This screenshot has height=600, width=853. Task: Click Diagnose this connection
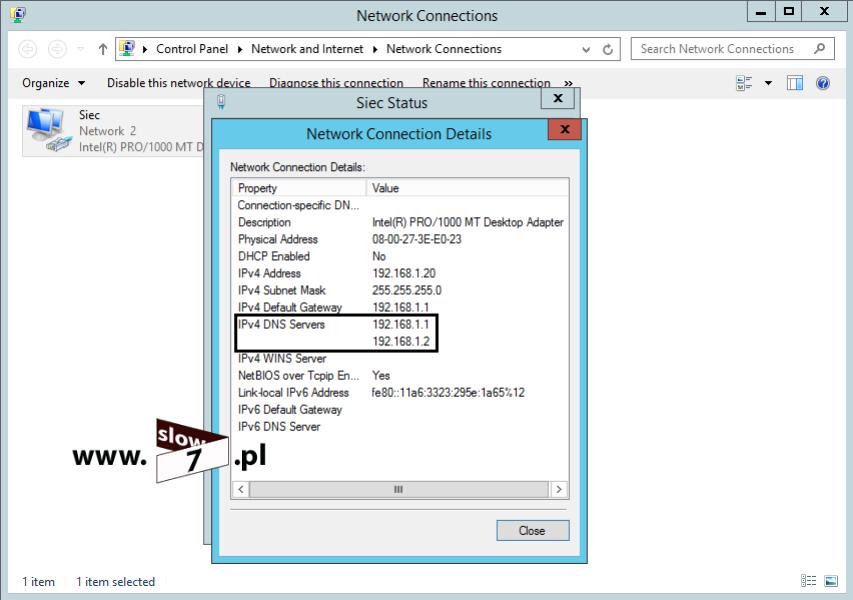pyautogui.click(x=336, y=83)
